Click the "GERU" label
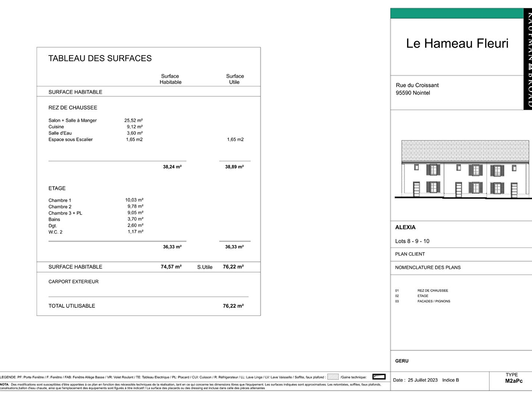The width and height of the screenshot is (532, 399). click(402, 361)
